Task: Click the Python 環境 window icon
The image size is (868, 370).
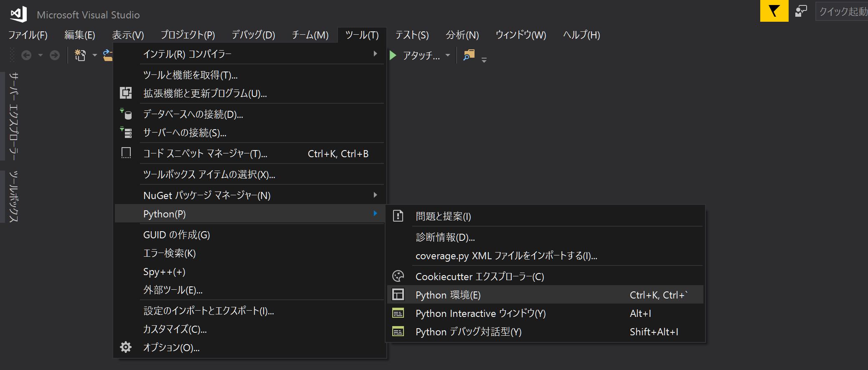Action: (398, 294)
